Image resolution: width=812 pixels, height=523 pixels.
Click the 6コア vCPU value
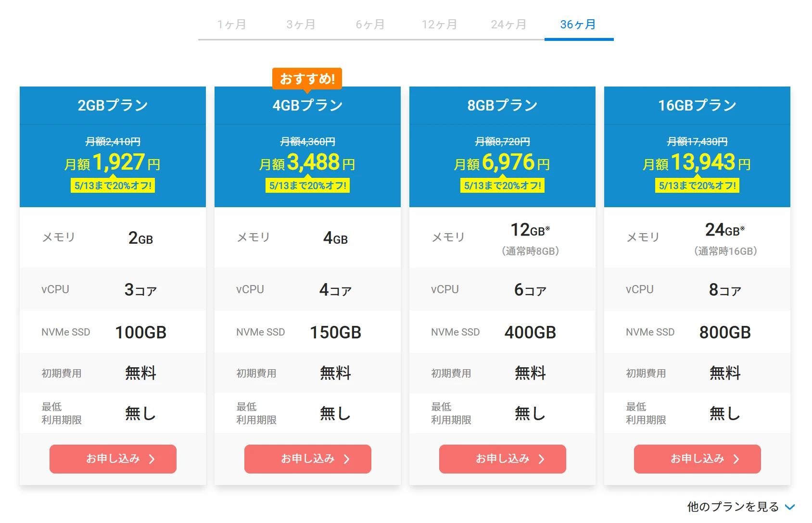click(530, 290)
